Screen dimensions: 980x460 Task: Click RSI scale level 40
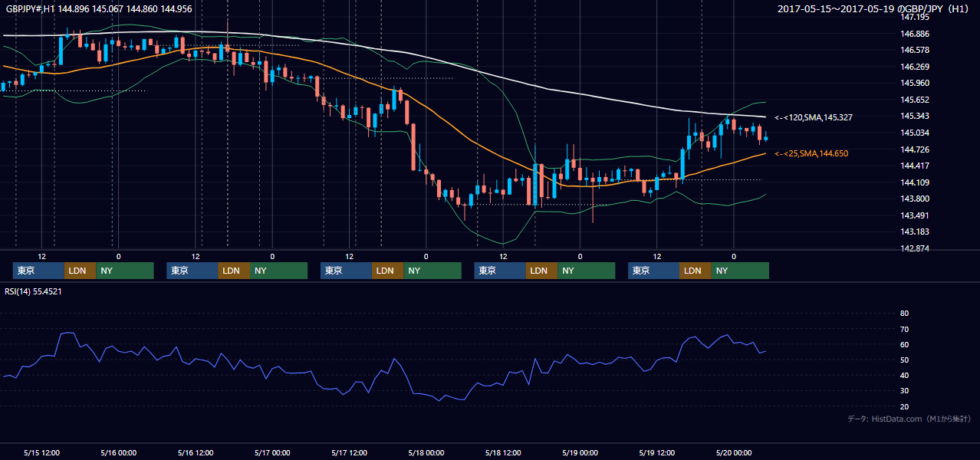(x=904, y=375)
